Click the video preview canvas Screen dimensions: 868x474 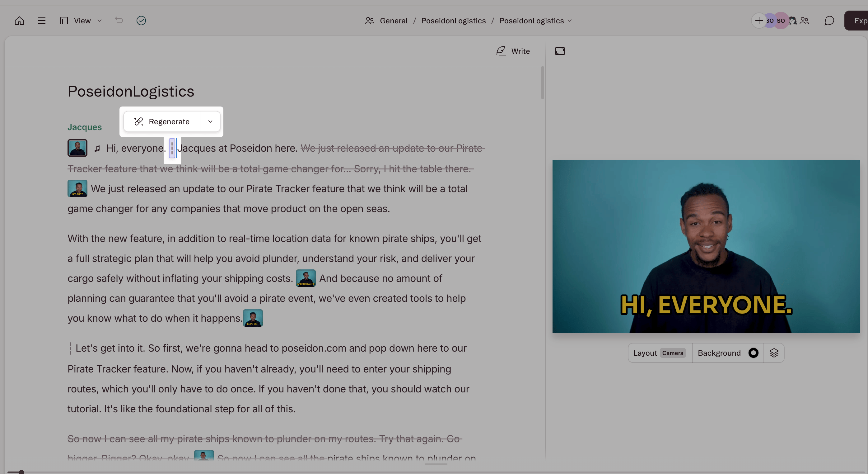click(x=706, y=246)
